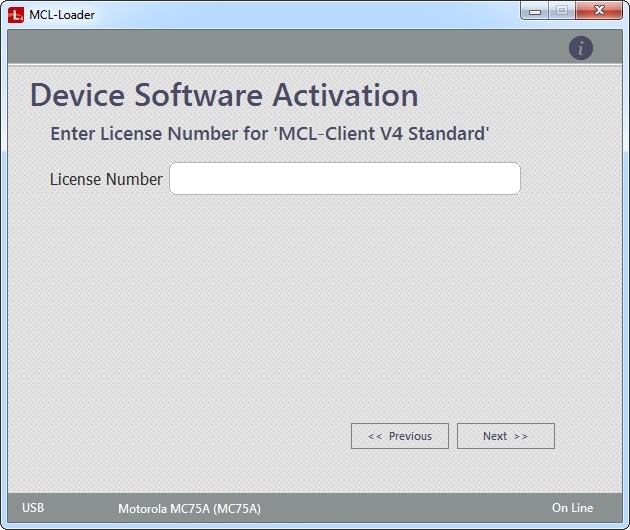Click the Device Software Activation heading
This screenshot has width=630, height=530.
tap(224, 95)
